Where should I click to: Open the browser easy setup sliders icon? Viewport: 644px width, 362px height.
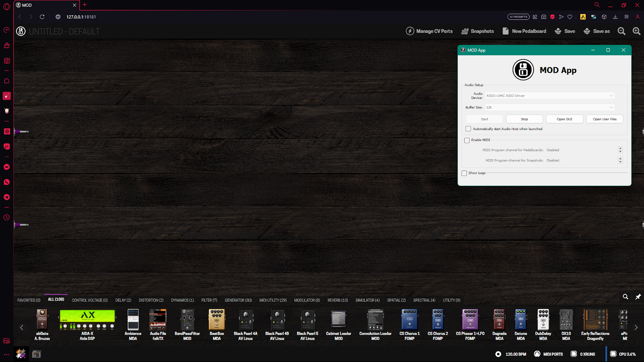[626, 17]
